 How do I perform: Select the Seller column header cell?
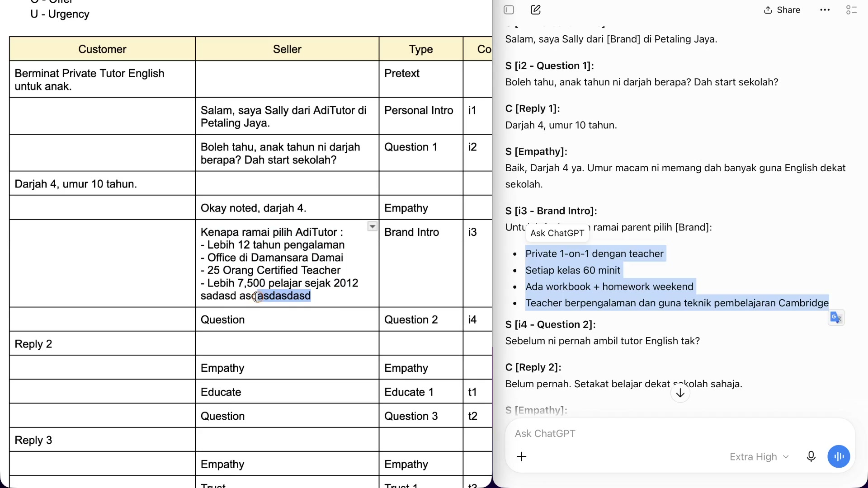287,49
